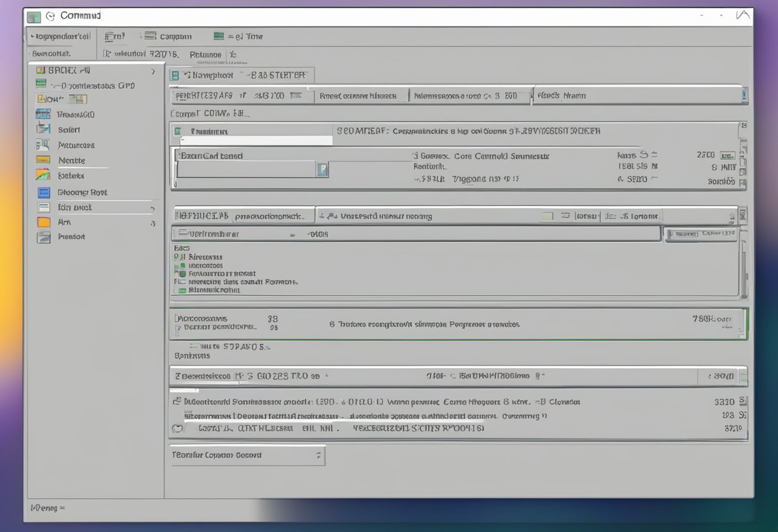Toggle the checkbox starting the Dlcoentroutd row
This screenshot has width=778, height=532.
click(177, 402)
